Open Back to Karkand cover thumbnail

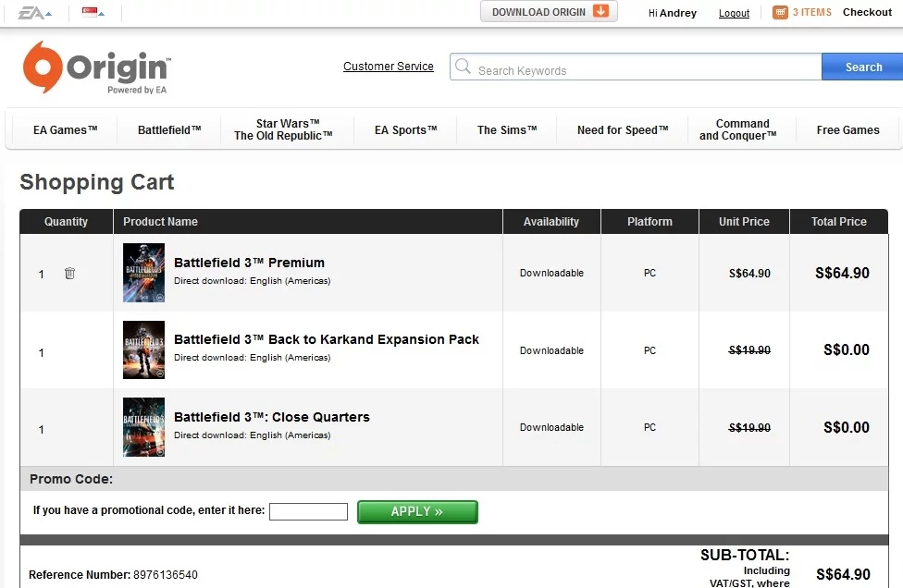pyautogui.click(x=143, y=350)
